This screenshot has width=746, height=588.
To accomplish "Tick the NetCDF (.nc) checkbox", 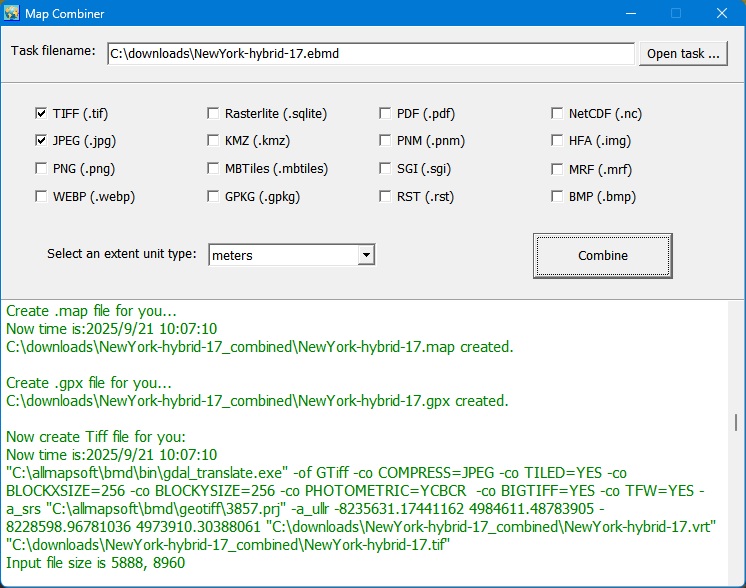I will (558, 114).
